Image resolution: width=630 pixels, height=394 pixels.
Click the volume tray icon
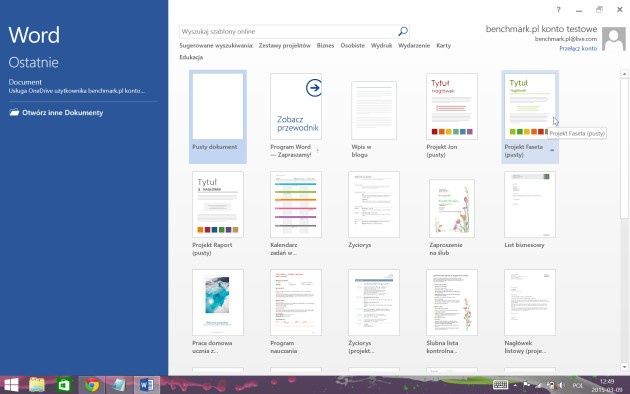coord(561,386)
